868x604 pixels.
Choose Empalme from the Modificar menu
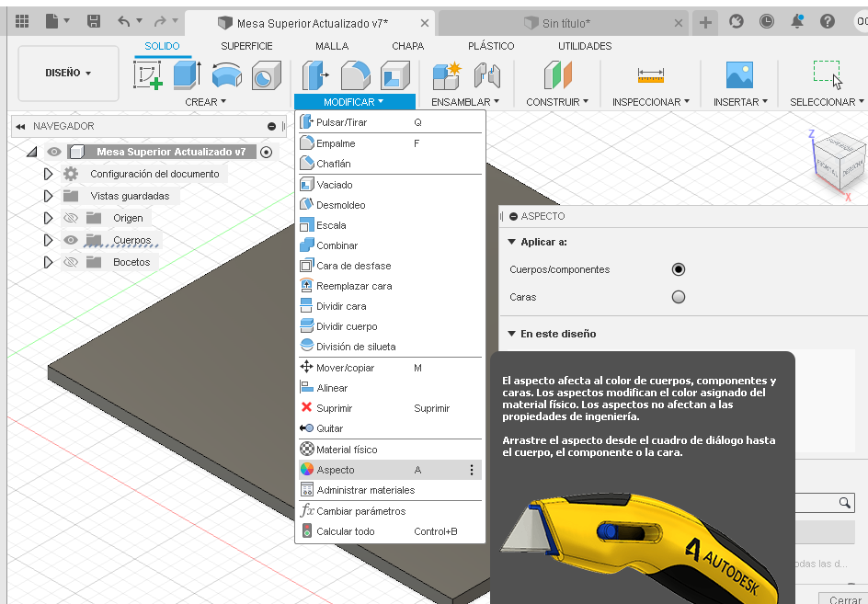(390, 143)
